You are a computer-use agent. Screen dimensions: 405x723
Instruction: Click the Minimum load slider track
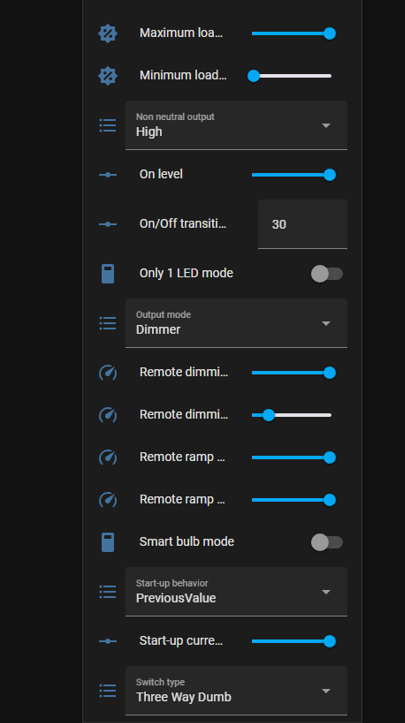pyautogui.click(x=292, y=76)
